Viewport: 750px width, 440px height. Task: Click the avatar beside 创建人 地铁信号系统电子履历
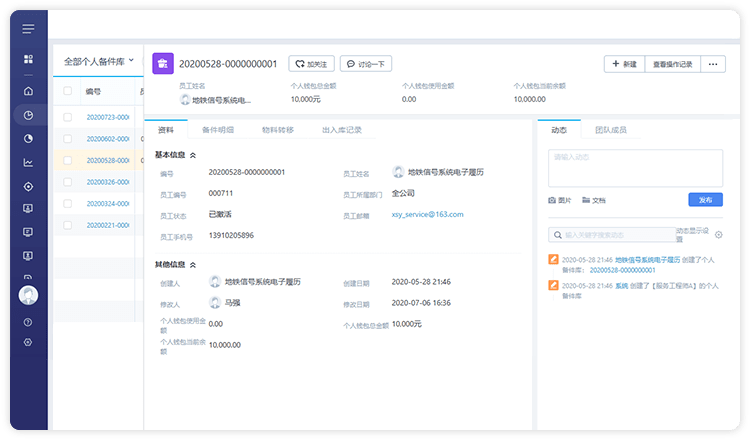tap(215, 282)
